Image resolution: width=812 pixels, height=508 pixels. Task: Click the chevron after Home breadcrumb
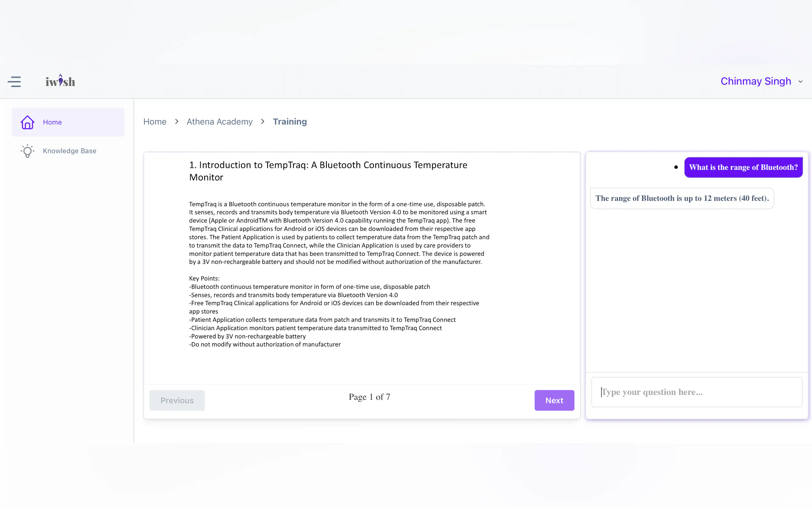click(x=176, y=122)
